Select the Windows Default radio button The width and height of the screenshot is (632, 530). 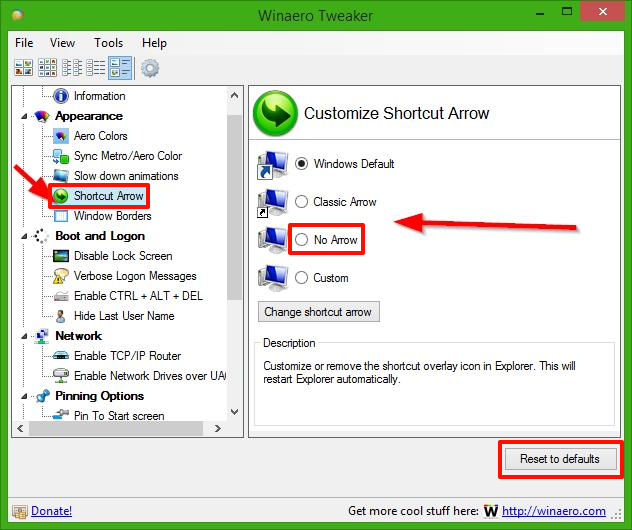301,164
